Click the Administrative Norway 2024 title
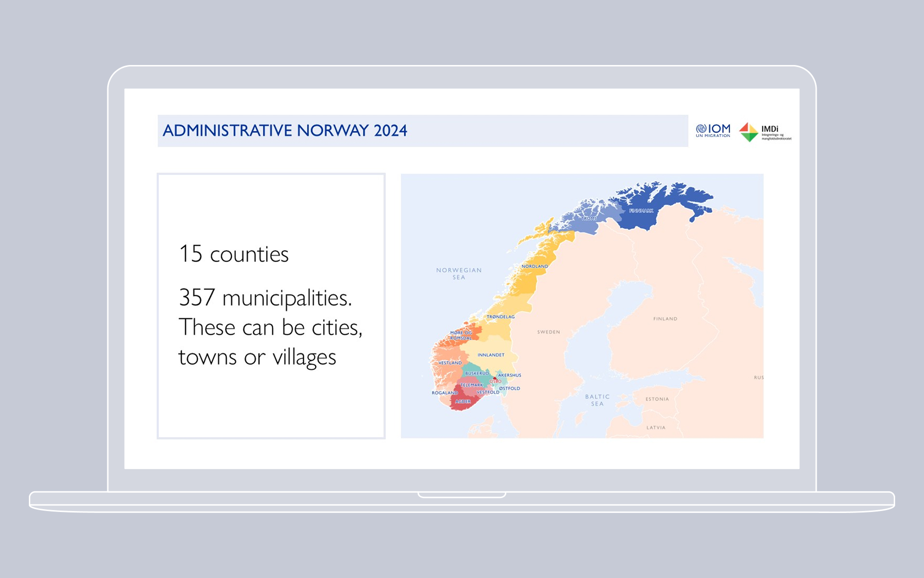 285,131
